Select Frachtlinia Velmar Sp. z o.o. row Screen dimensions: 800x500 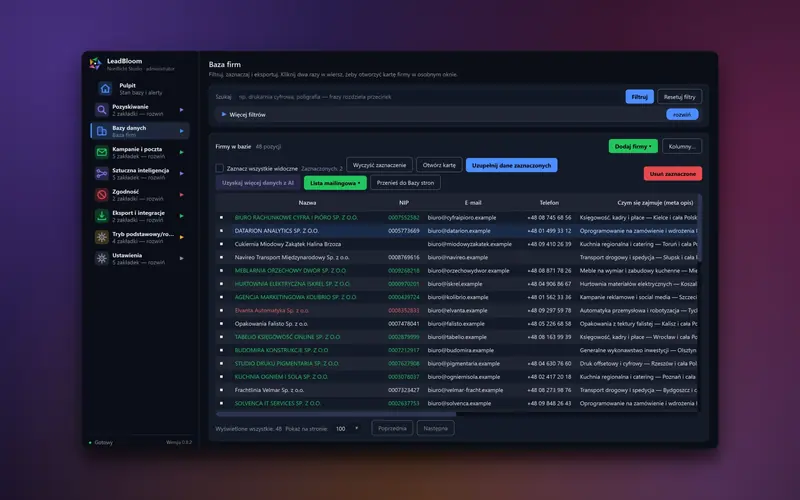coord(456,390)
